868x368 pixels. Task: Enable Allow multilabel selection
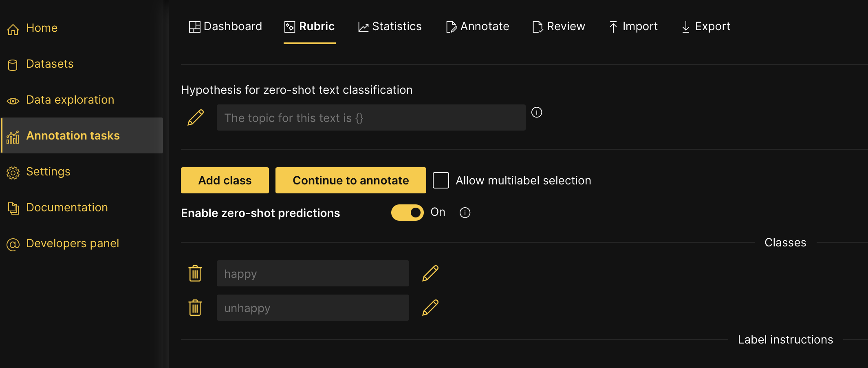click(x=441, y=180)
